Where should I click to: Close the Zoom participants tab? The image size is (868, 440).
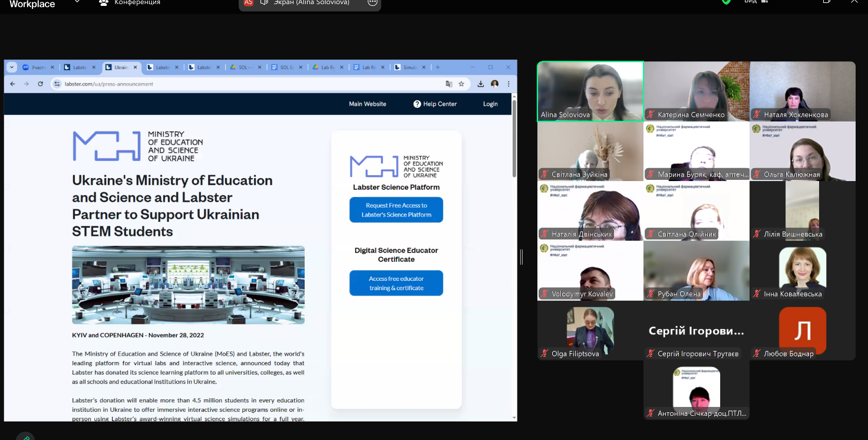(53, 67)
